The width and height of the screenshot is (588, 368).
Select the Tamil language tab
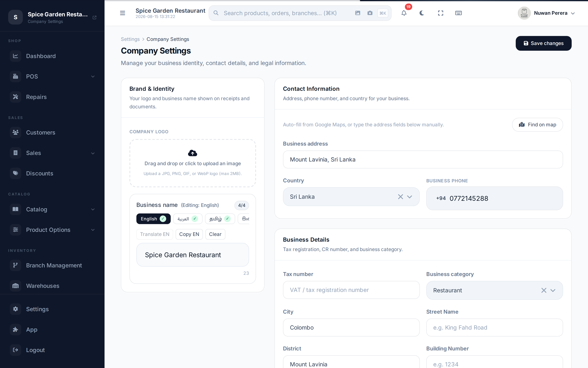coord(220,219)
